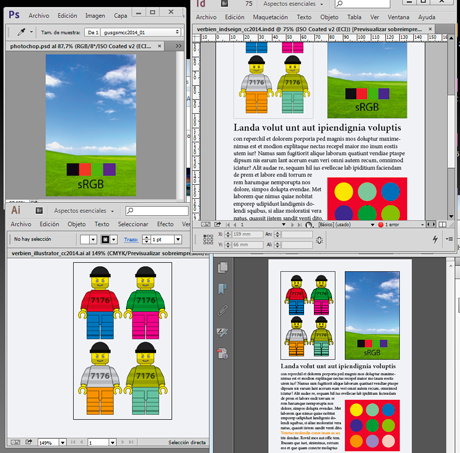Click the quick apply lightning icon in InDesign

pos(435,239)
